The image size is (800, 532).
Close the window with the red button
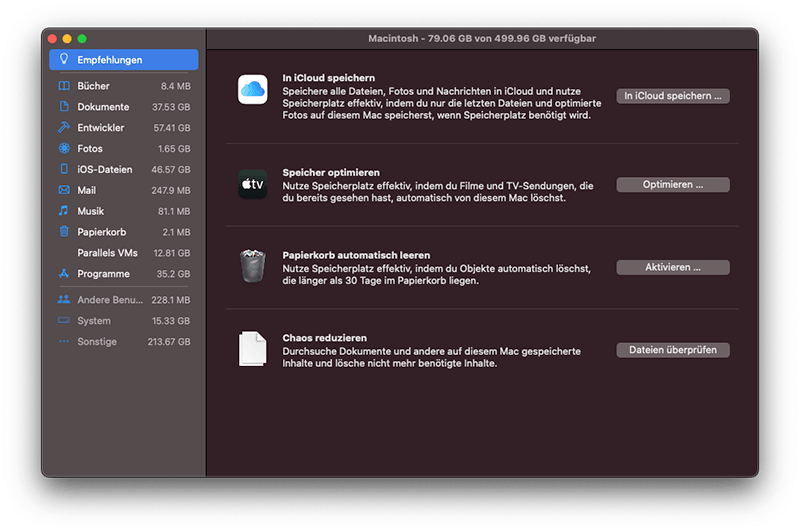coord(52,38)
